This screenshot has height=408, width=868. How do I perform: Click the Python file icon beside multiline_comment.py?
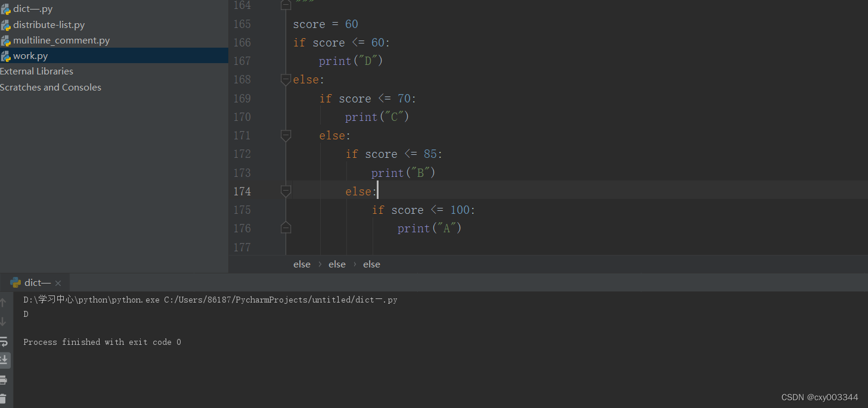click(x=6, y=41)
